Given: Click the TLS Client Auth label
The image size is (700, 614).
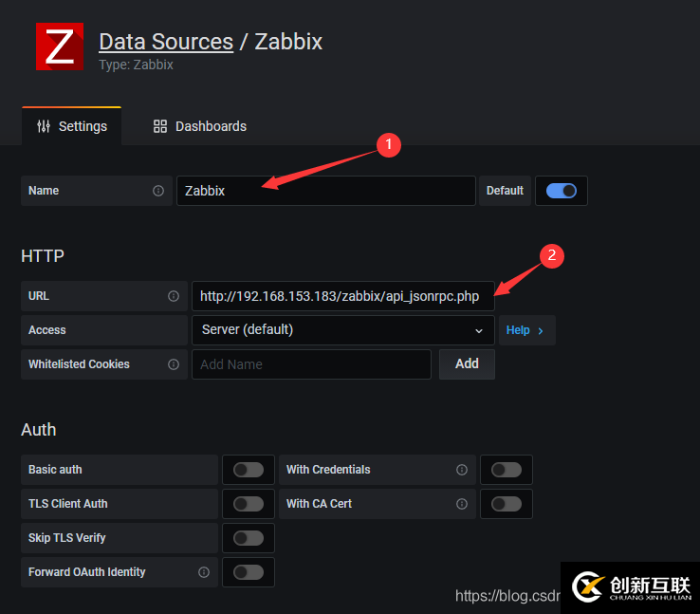Looking at the screenshot, I should coord(68,504).
